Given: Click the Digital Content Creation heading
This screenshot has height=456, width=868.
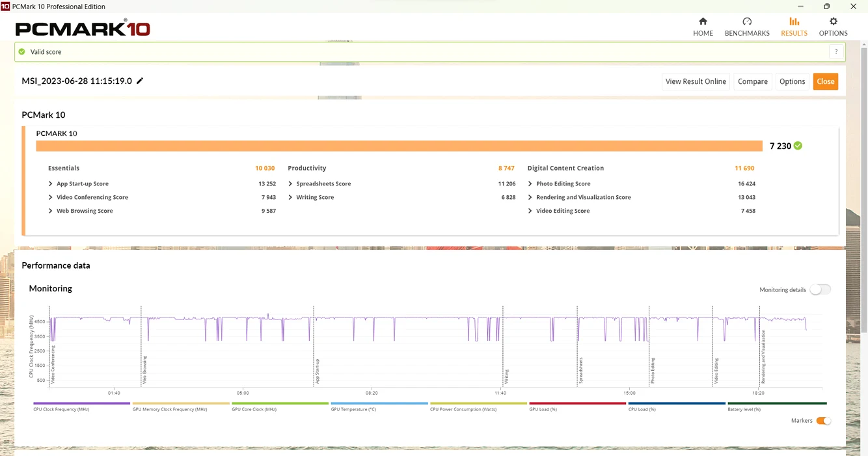Looking at the screenshot, I should coord(565,168).
